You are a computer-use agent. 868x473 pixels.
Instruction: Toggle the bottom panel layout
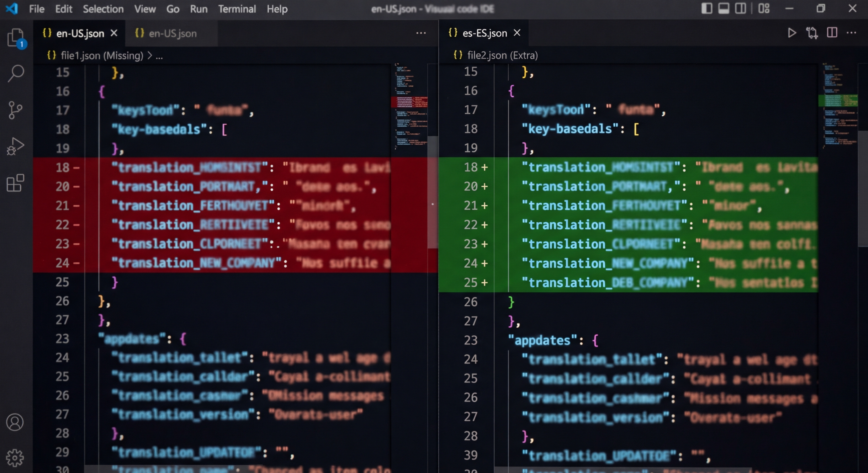pos(723,8)
